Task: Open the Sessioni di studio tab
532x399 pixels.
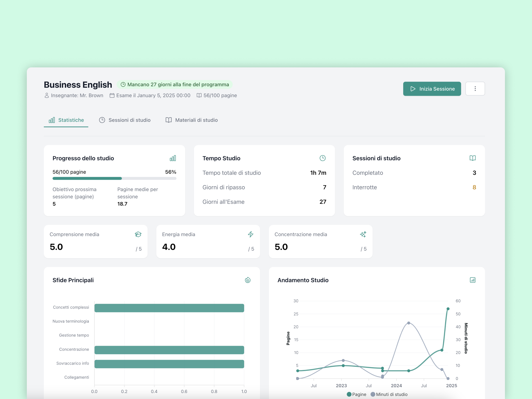Action: click(x=125, y=120)
